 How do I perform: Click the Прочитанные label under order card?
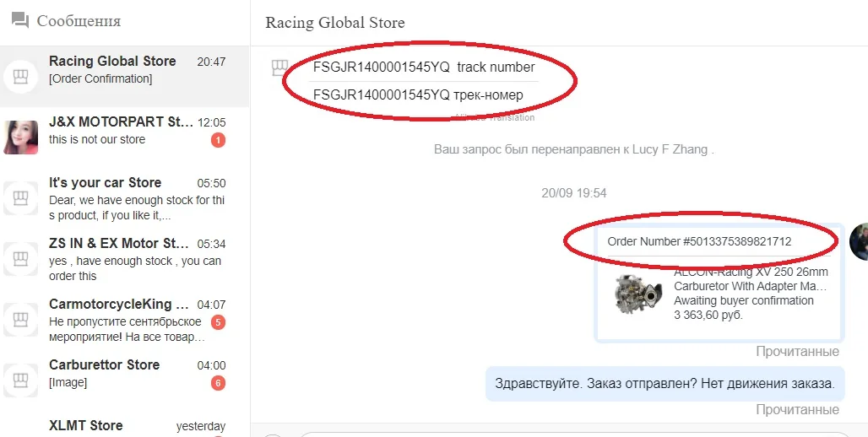pos(797,351)
